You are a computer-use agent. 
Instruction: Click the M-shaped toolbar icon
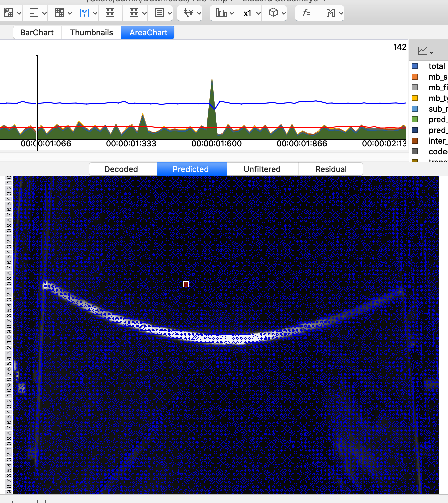tap(330, 13)
